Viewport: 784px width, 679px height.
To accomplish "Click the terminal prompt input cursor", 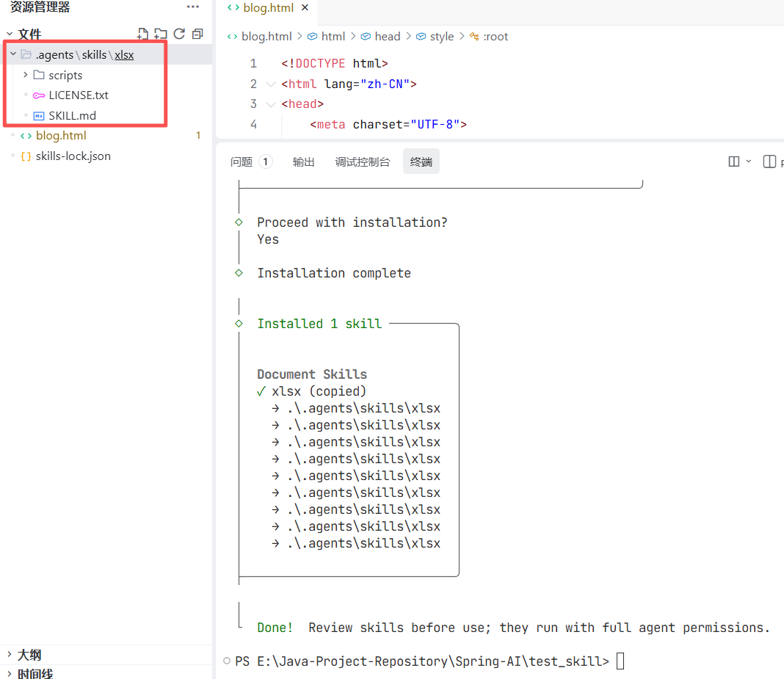I will click(620, 661).
